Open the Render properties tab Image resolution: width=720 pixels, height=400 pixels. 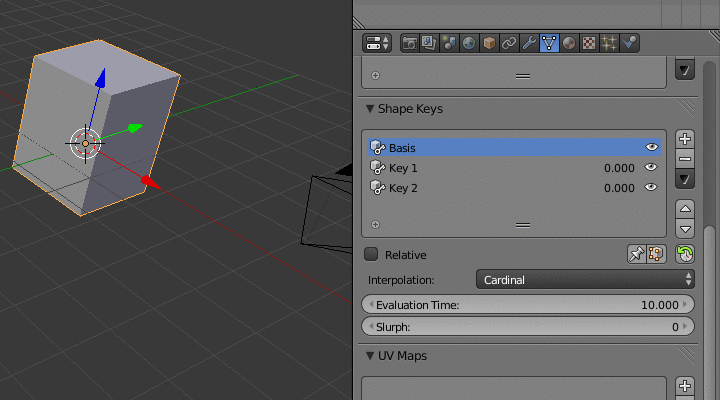pos(410,43)
